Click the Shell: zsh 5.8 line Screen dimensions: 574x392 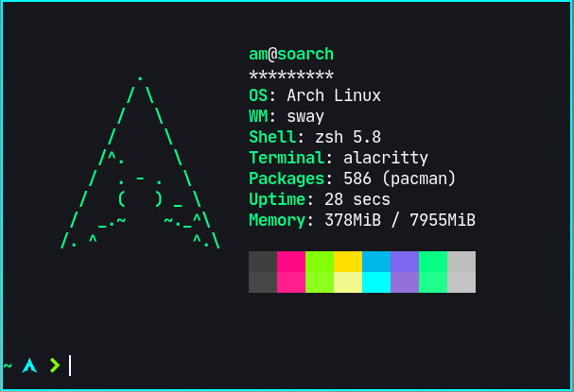(315, 137)
